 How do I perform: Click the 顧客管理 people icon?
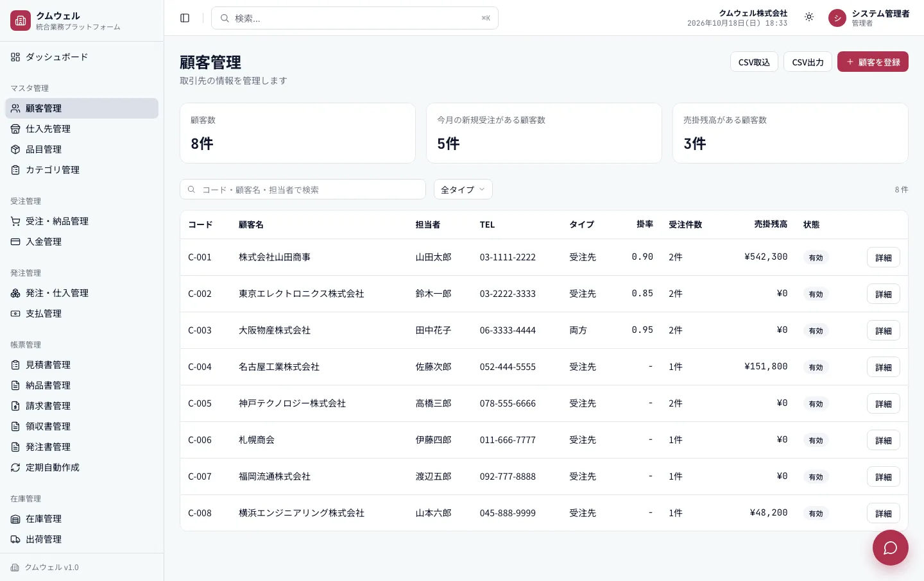click(x=15, y=108)
